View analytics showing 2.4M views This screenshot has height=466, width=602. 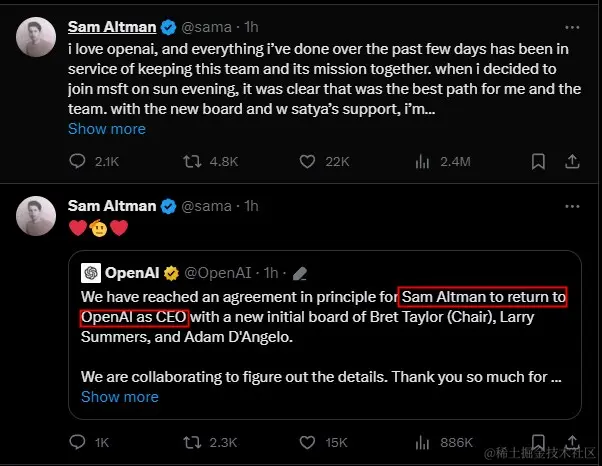point(421,161)
